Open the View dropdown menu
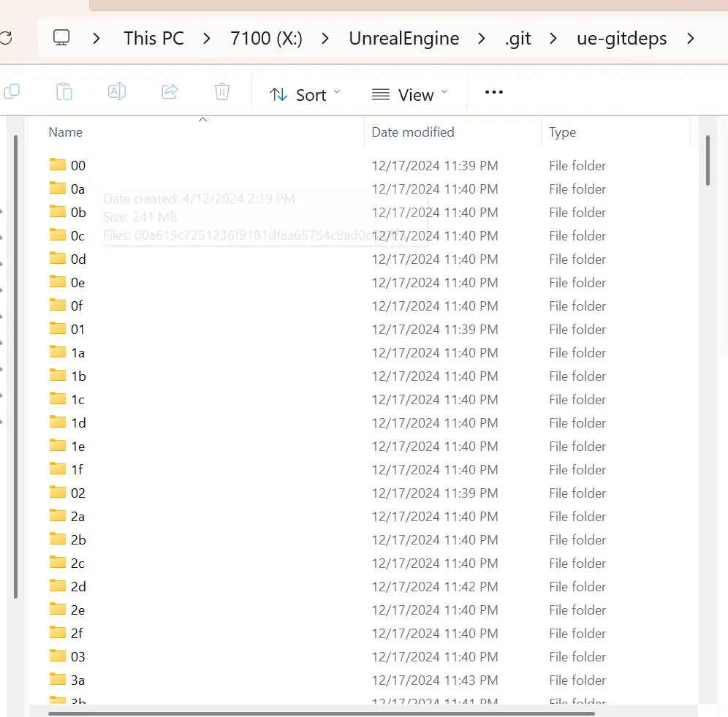 tap(409, 94)
